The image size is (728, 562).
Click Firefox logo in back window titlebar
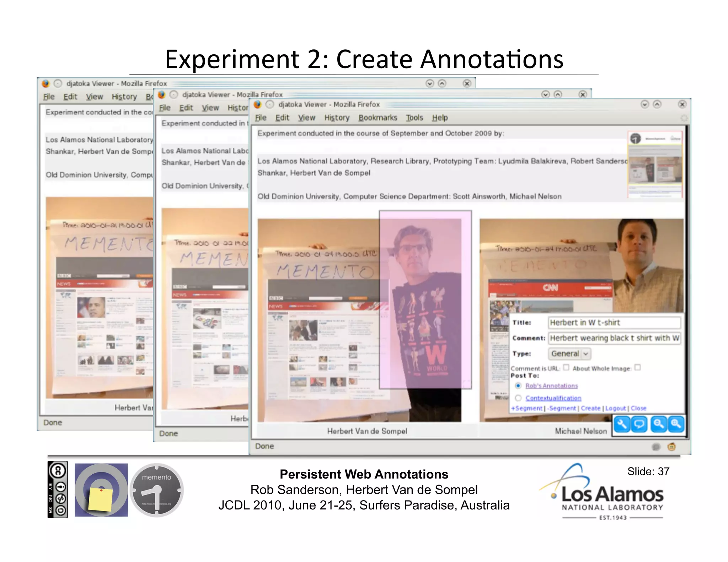(46, 83)
